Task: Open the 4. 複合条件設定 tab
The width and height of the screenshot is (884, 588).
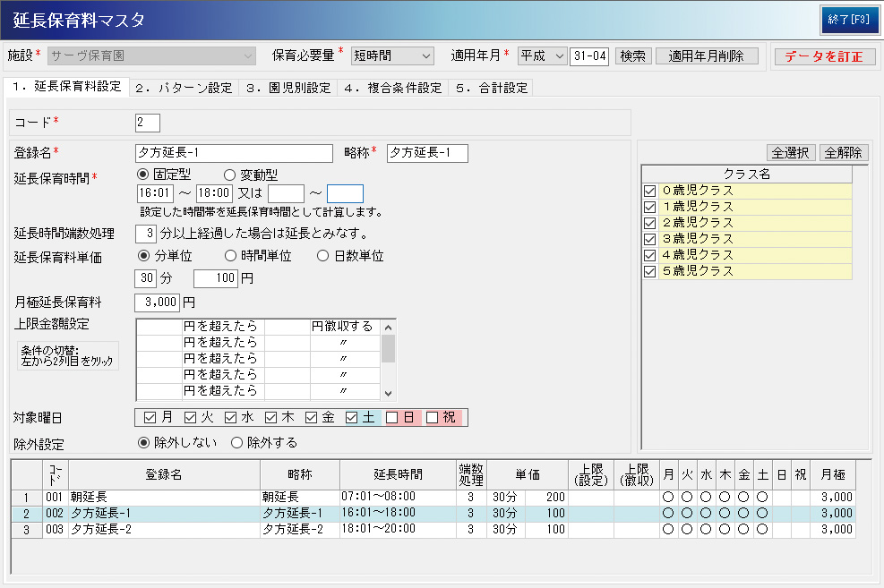Action: pos(392,88)
